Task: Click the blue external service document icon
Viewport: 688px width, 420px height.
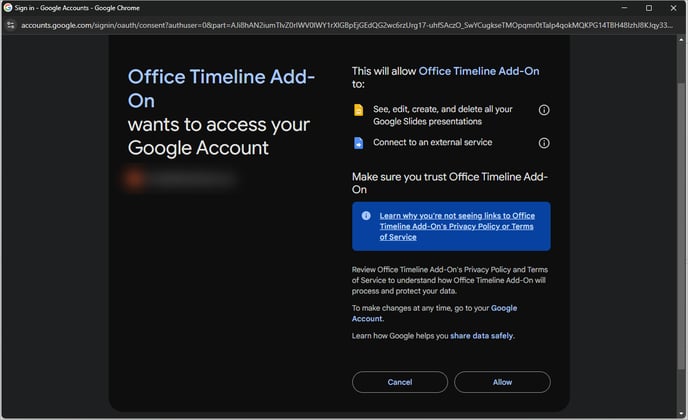Action: (358, 143)
